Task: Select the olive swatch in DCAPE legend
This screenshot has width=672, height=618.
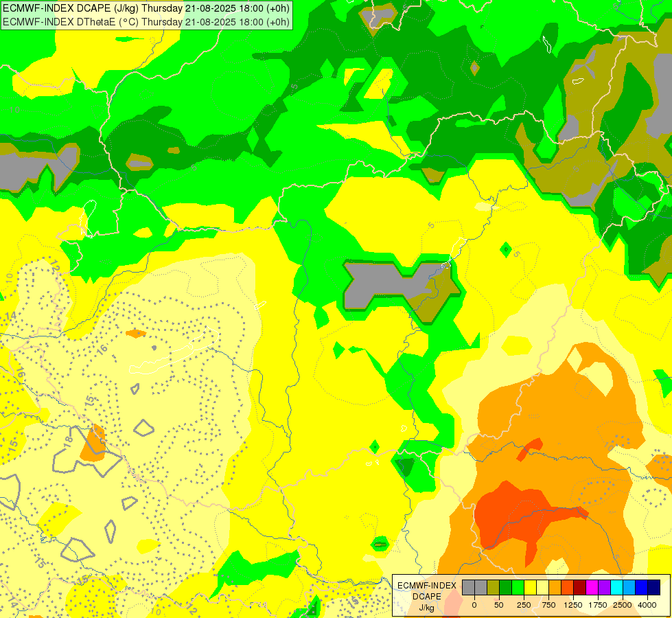Action: coord(494,587)
